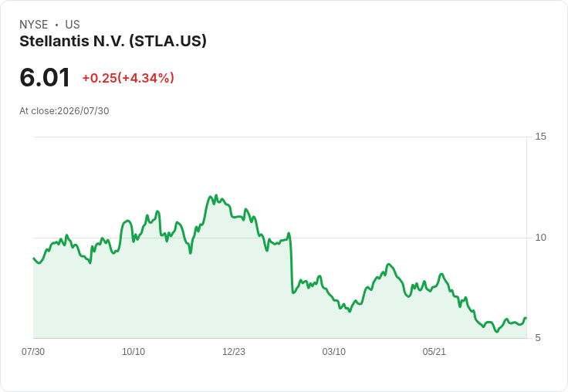Click the US market label
This screenshot has height=392, width=568.
[73, 25]
